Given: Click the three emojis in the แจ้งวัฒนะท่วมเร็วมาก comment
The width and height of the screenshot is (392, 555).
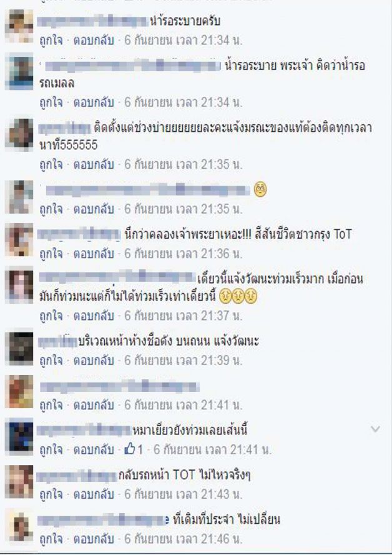Looking at the screenshot, I should pos(238,296).
